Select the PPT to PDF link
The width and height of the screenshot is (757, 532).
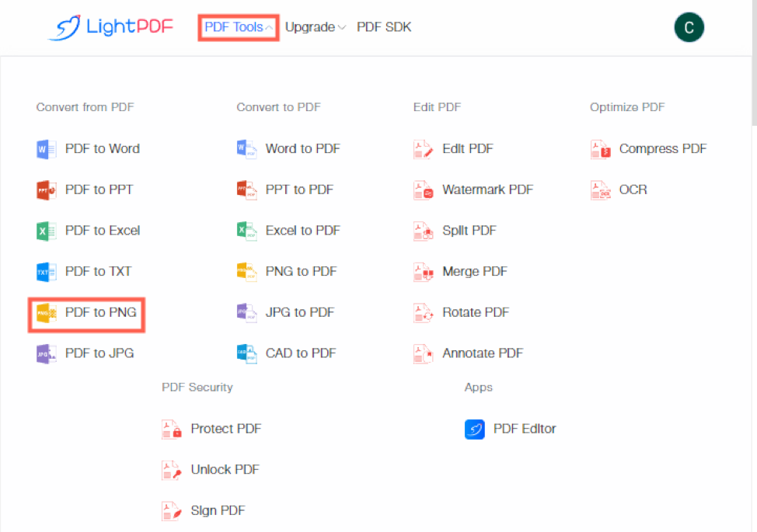pyautogui.click(x=299, y=190)
